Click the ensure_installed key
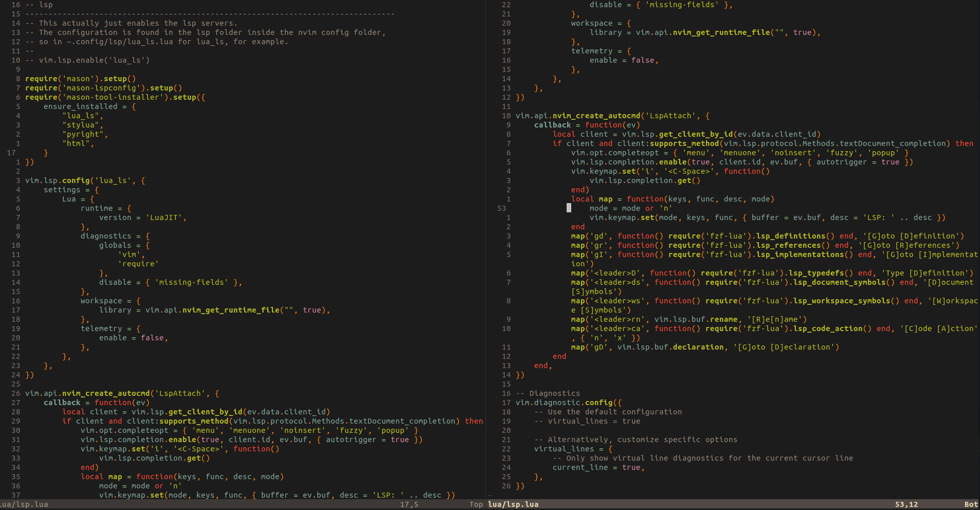 click(80, 106)
